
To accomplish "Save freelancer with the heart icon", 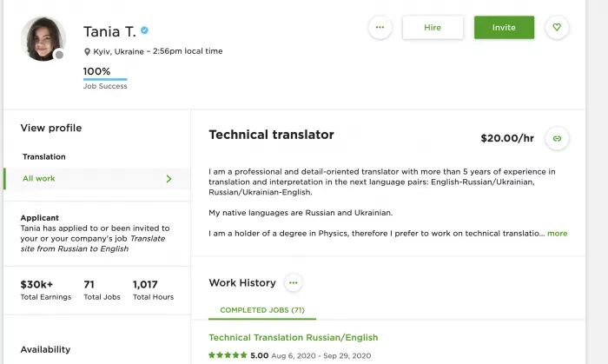I will 557,28.
